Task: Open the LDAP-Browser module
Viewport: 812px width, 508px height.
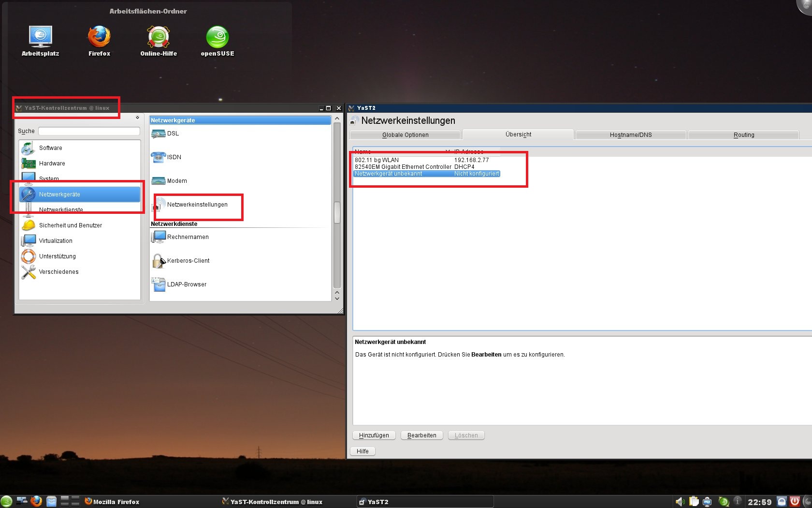Action: tap(179, 284)
